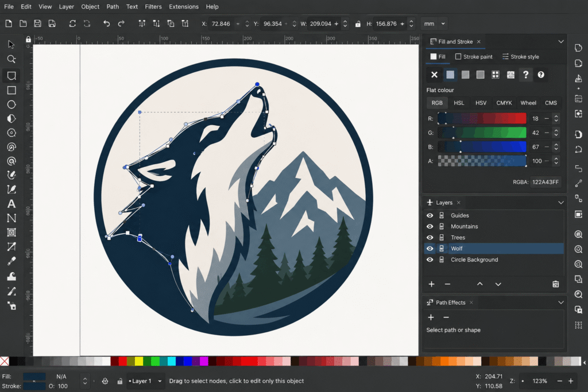Choose flat colour fill icon
588x392 pixels.
[x=450, y=75]
